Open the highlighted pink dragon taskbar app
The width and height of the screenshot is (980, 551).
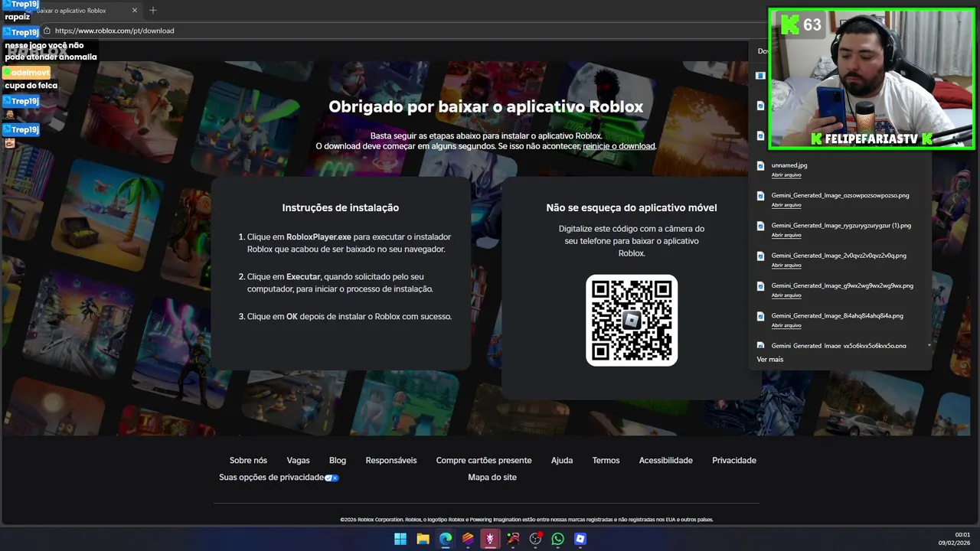tap(490, 539)
